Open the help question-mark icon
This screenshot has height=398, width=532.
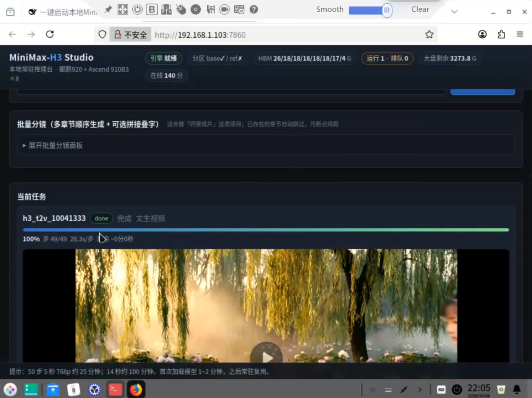pyautogui.click(x=254, y=9)
